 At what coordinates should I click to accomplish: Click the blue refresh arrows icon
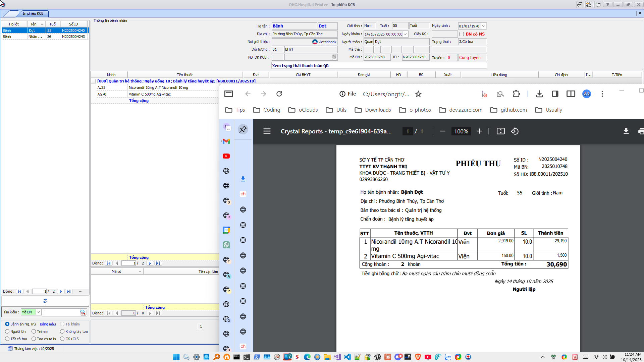click(45, 301)
